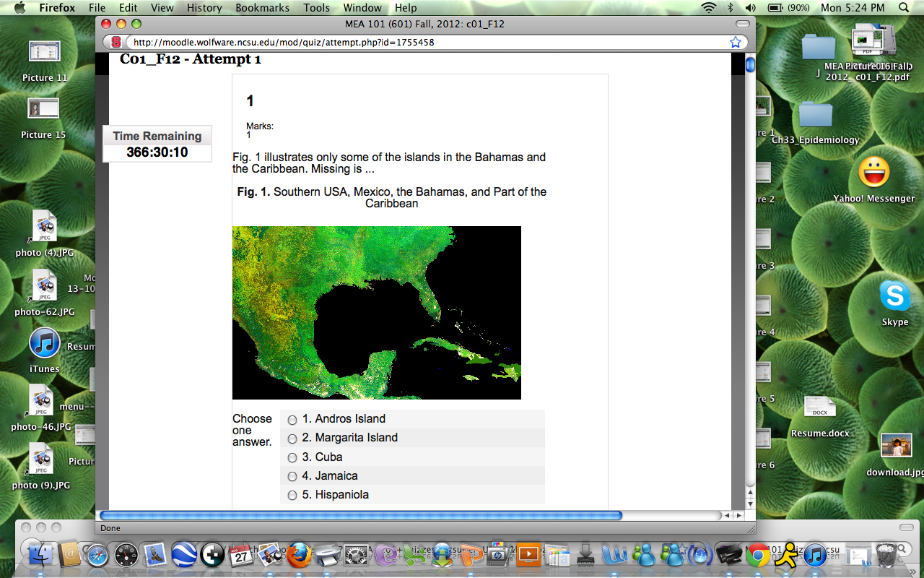This screenshot has width=924, height=578.
Task: Open the Trash in the dock
Action: (886, 555)
